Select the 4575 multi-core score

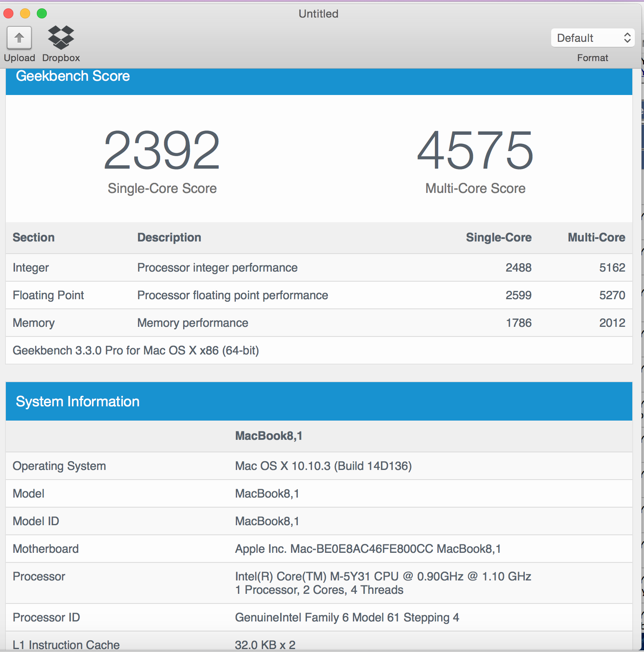click(475, 150)
